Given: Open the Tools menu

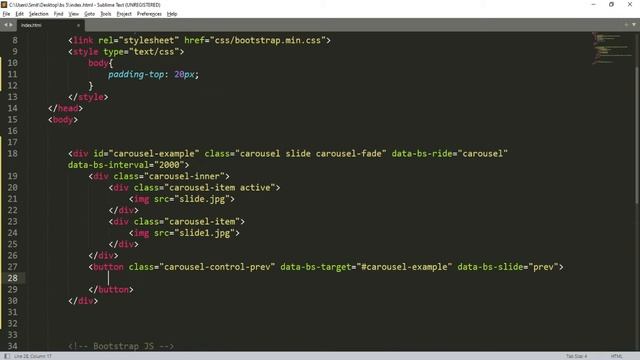Looking at the screenshot, I should click(x=106, y=14).
